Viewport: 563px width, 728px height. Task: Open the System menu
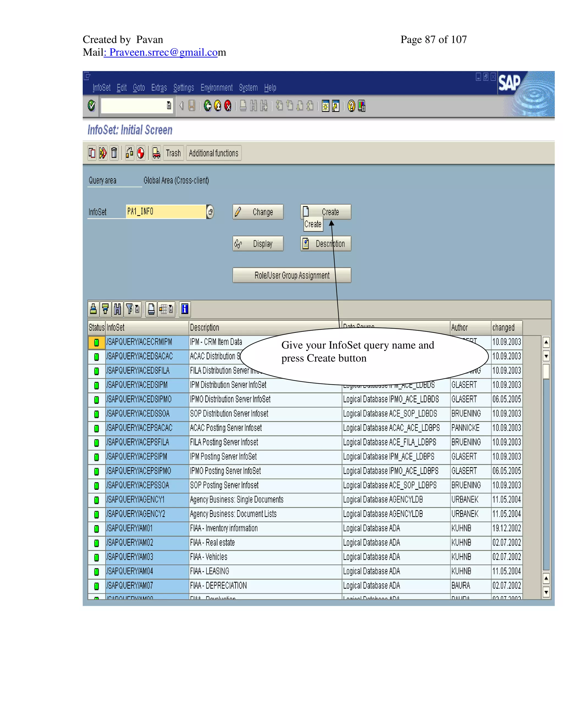point(248,88)
